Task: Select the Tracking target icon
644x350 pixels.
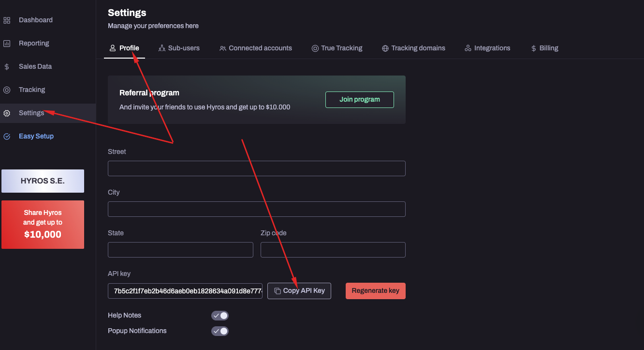Action: tap(7, 90)
